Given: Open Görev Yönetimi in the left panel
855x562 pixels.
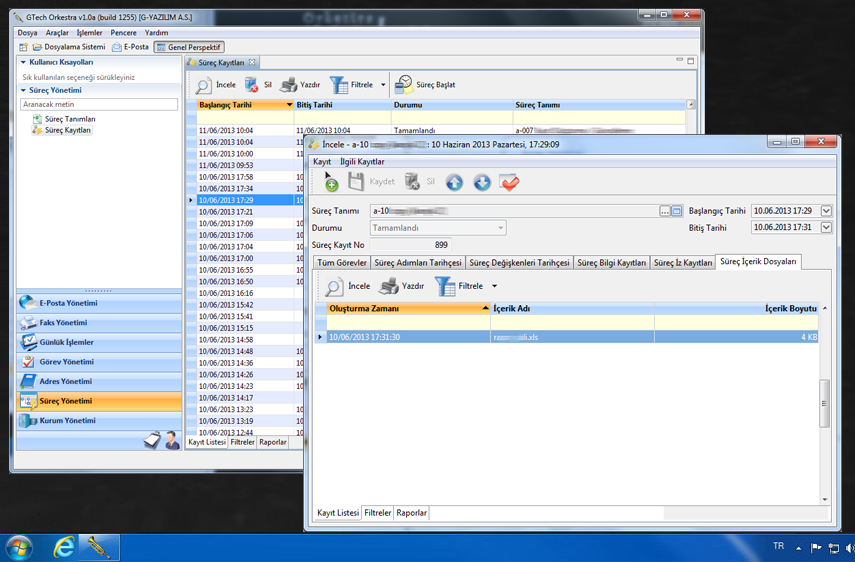Looking at the screenshot, I should pos(66,362).
